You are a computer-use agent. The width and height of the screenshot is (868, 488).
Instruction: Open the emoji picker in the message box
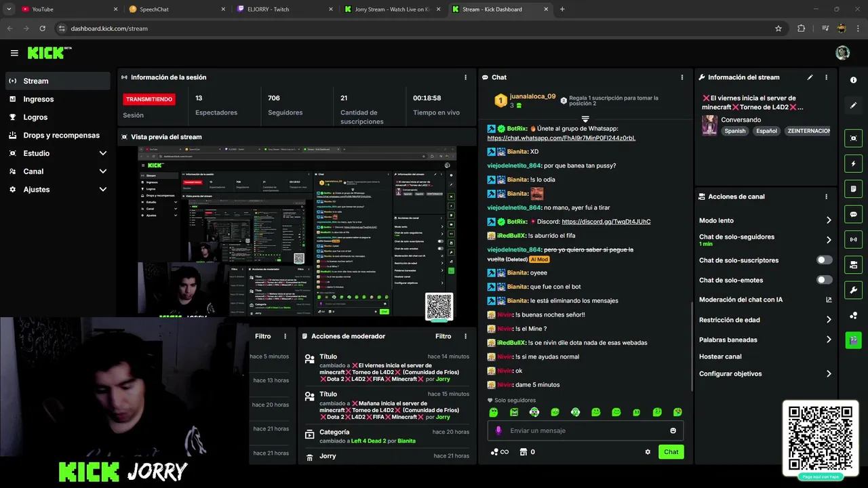click(x=673, y=430)
